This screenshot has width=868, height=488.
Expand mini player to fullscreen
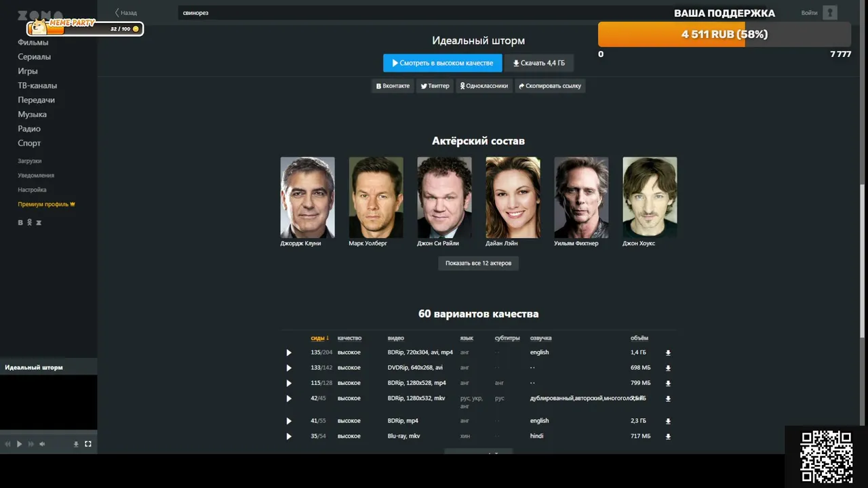click(x=88, y=444)
